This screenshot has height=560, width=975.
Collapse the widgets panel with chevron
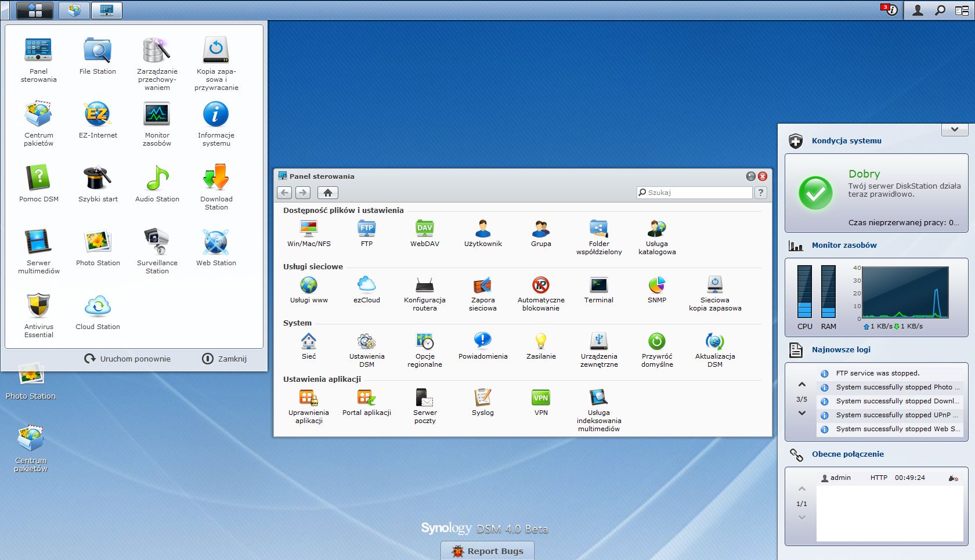(955, 129)
